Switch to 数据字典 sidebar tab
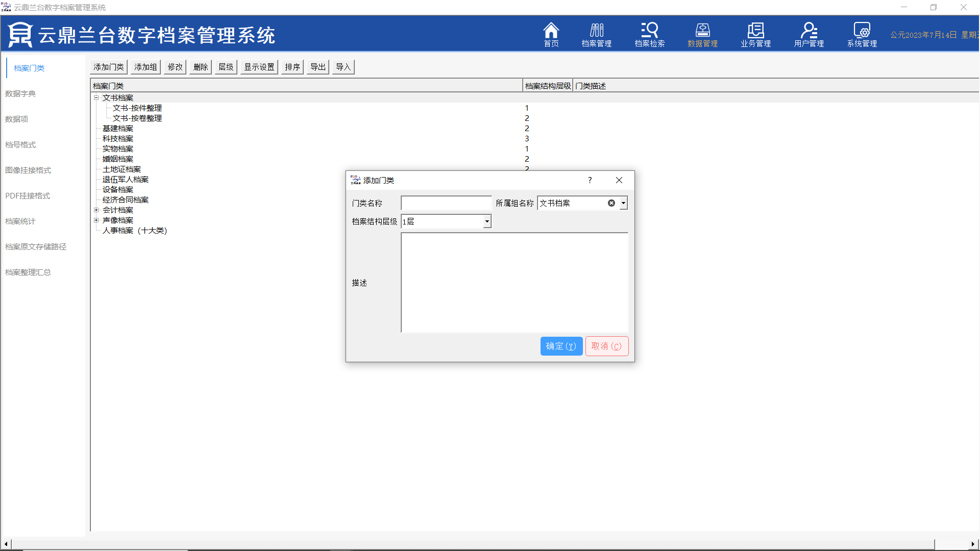The height and width of the screenshot is (551, 980). pos(20,93)
